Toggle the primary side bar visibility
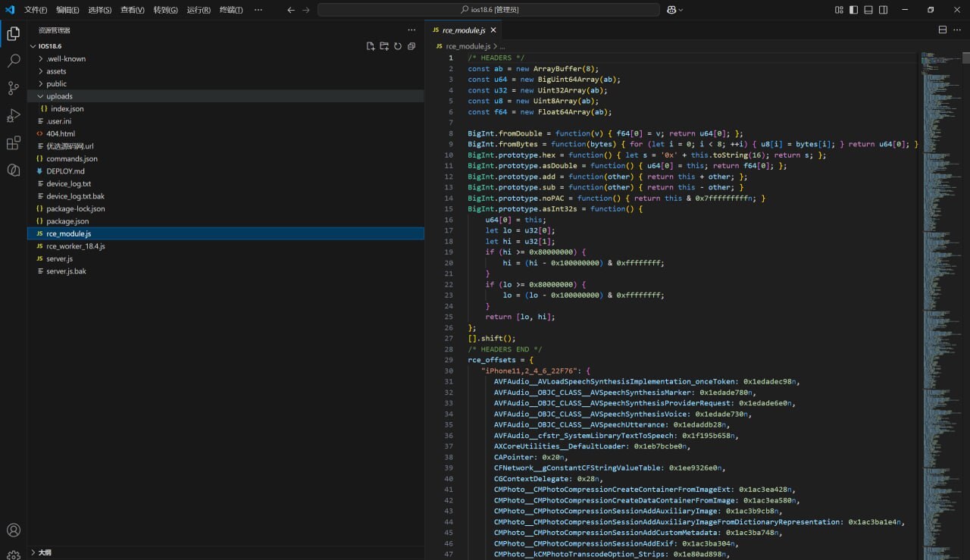 pos(853,10)
